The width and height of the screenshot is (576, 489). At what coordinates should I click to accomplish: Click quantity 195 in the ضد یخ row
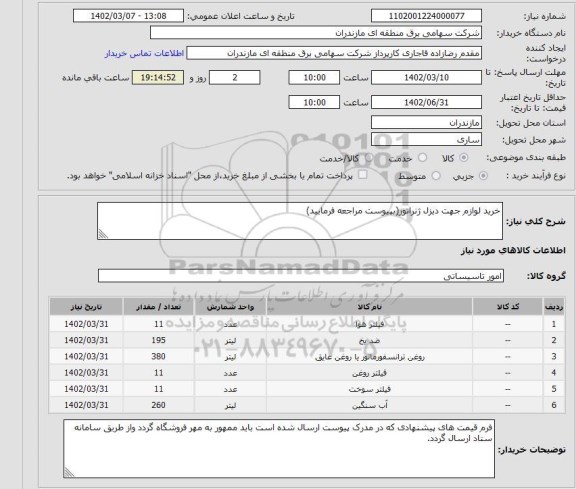point(158,340)
